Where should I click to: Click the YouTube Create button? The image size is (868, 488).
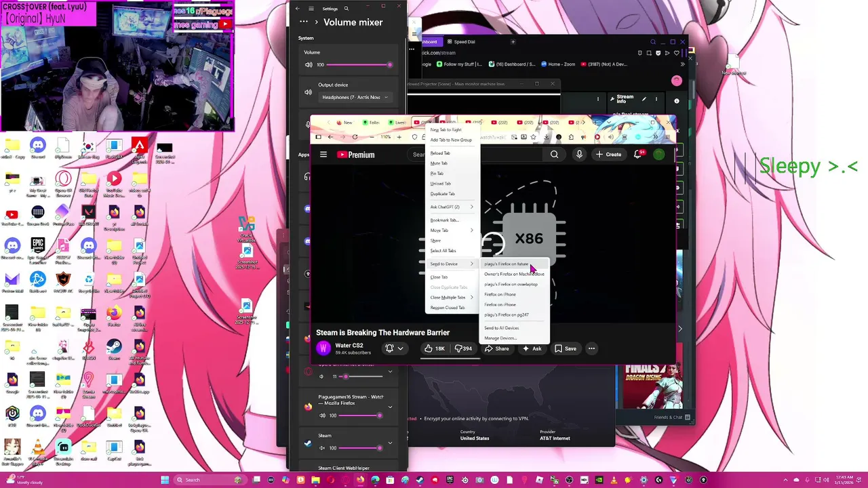click(x=609, y=155)
